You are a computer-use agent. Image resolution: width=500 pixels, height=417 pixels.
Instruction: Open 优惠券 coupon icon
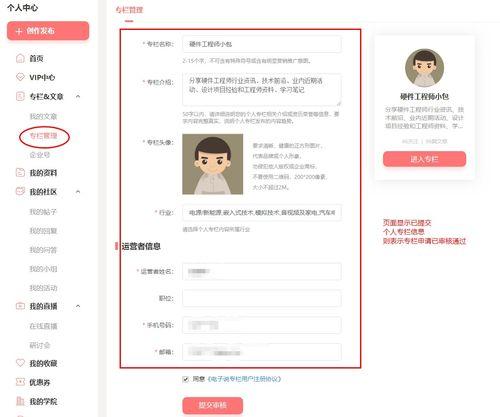(x=20, y=382)
